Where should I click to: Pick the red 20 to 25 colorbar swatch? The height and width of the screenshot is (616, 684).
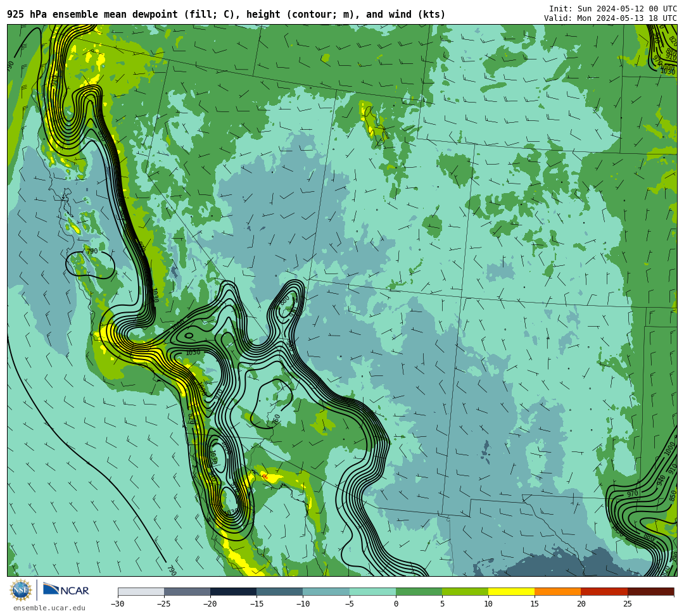[604, 591]
